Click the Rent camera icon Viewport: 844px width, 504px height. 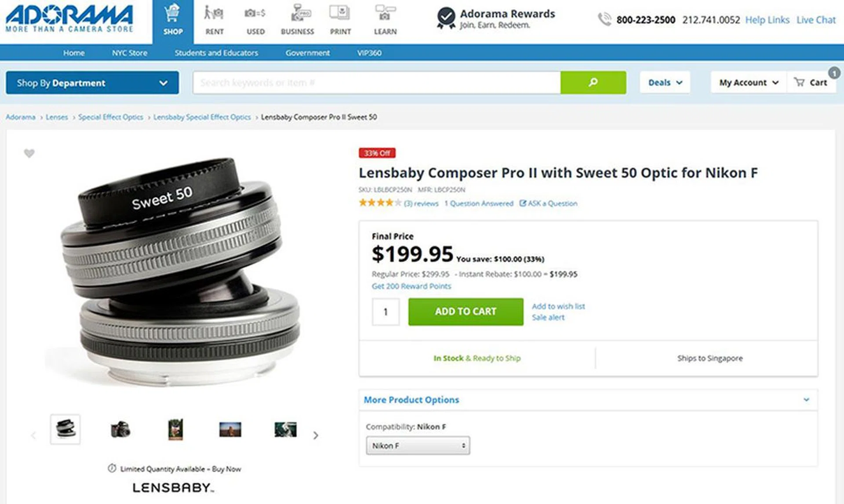tap(214, 14)
